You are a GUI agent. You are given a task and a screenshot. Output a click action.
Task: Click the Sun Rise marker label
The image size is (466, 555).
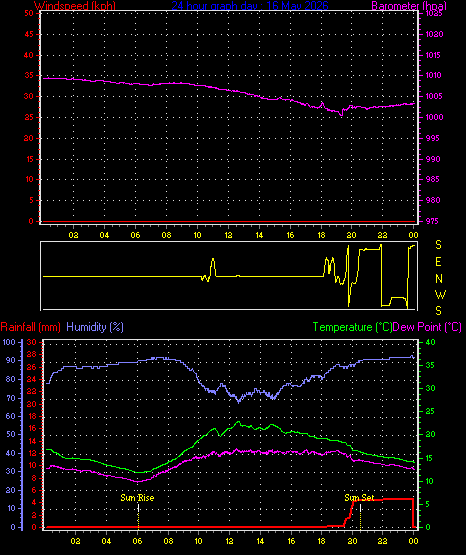click(x=137, y=498)
